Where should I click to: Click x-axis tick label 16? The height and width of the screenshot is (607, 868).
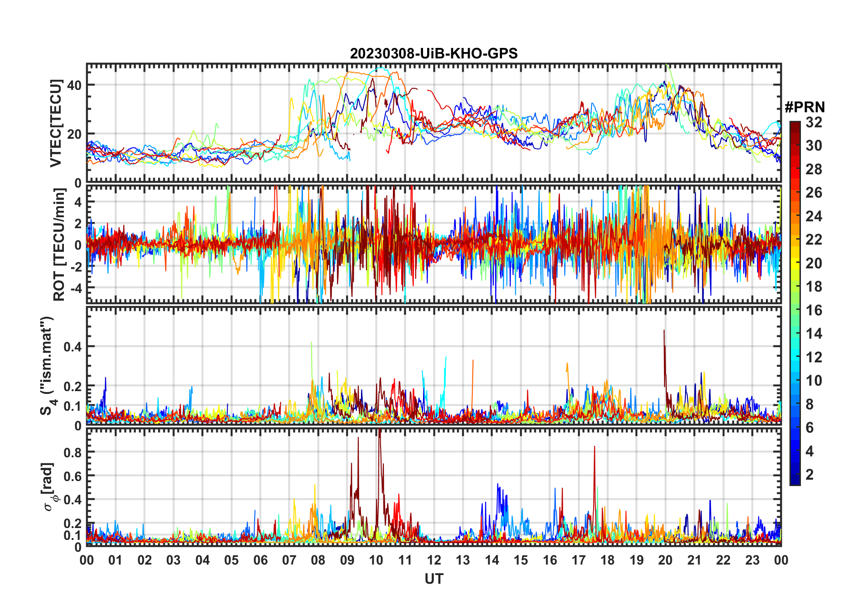tap(550, 560)
